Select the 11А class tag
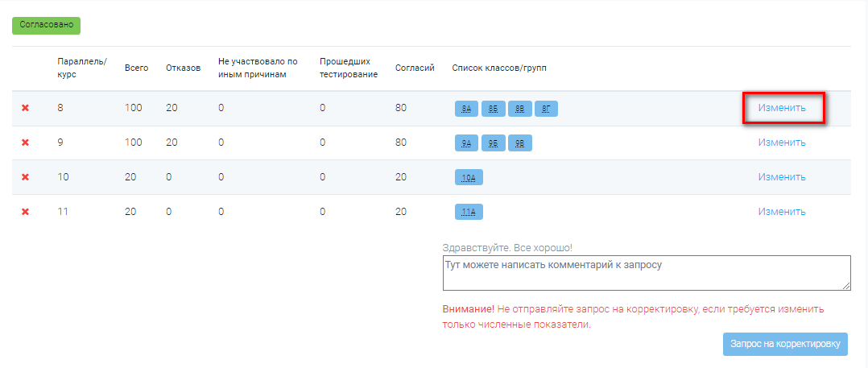The image size is (868, 368). pos(469,212)
